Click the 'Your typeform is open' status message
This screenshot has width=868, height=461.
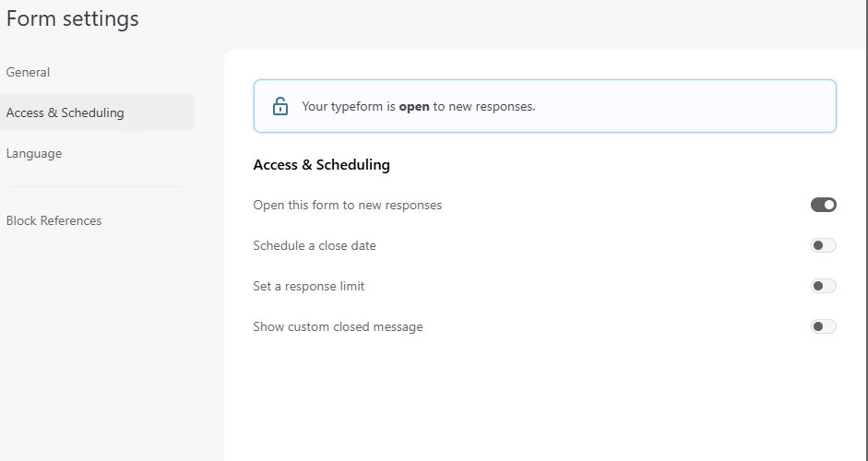(x=418, y=106)
